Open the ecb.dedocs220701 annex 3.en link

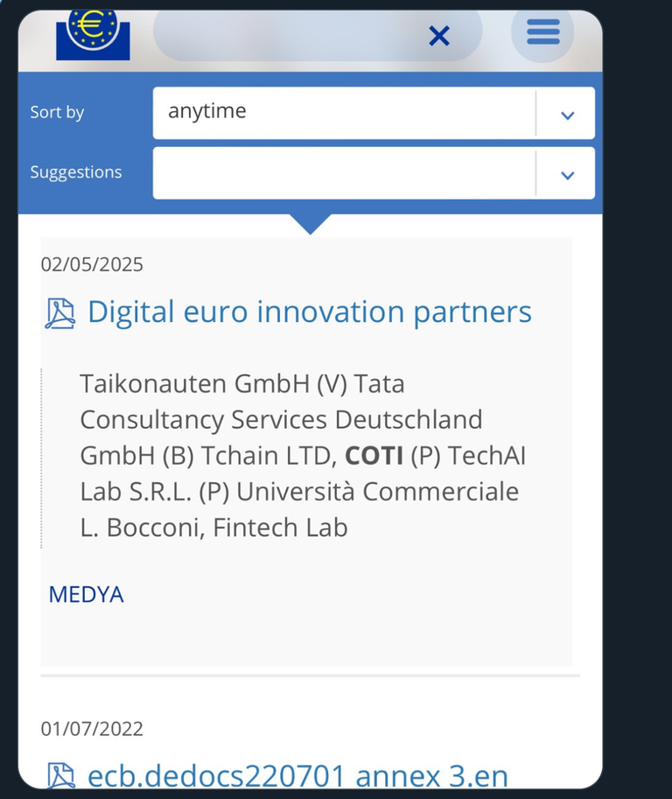[298, 775]
